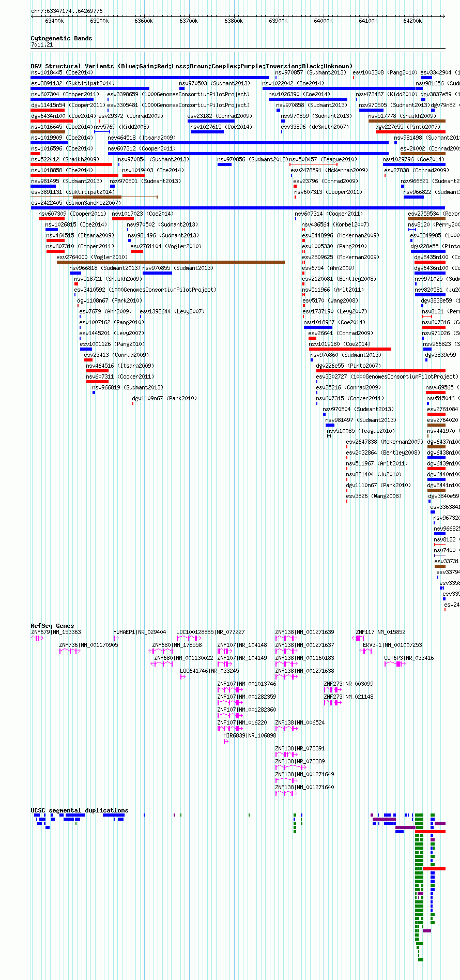Select variant esv2422405 (SimonSanchez2007)

pyautogui.click(x=75, y=203)
